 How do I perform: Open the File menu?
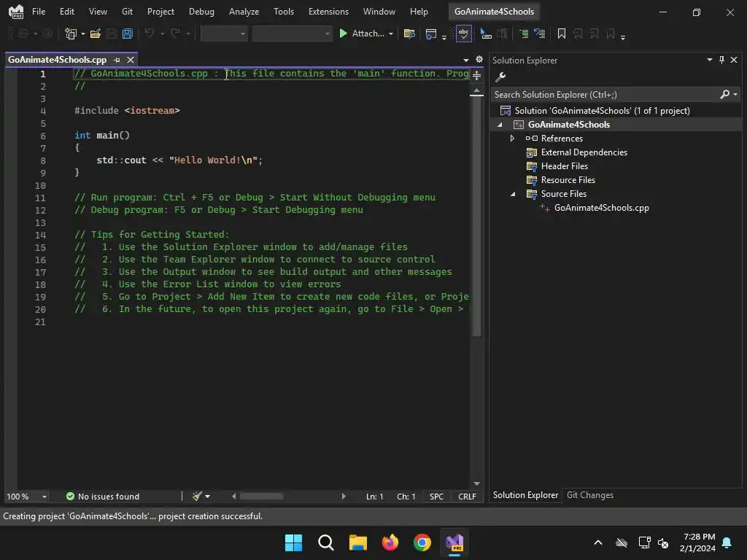39,12
